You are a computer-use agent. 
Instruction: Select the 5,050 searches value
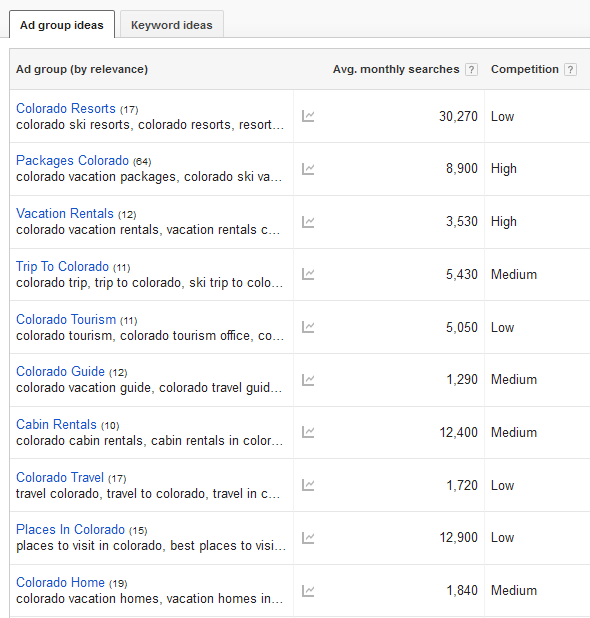462,327
